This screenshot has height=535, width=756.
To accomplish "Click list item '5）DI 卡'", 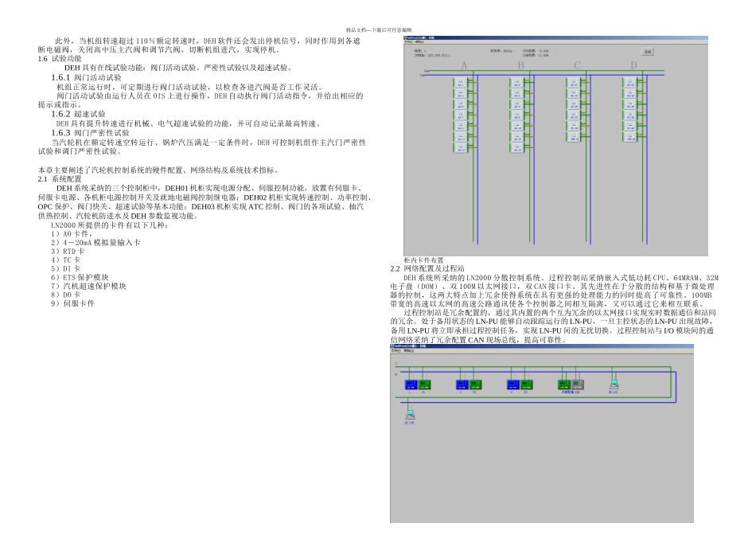I will pos(65,269).
